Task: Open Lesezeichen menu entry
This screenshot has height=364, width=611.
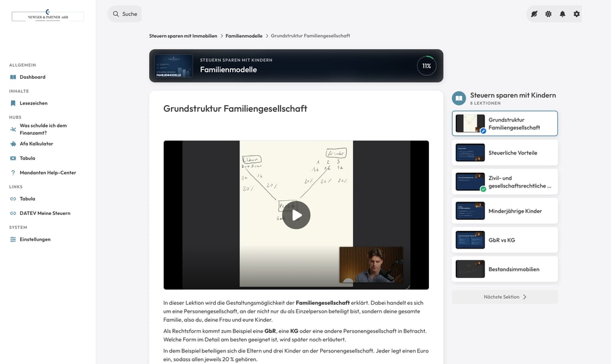Action: (34, 103)
